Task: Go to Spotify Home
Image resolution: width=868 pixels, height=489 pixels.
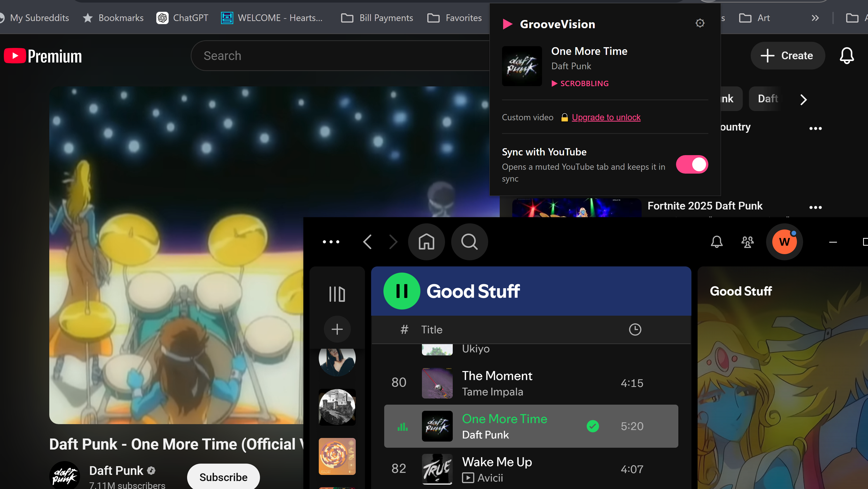Action: click(x=426, y=242)
